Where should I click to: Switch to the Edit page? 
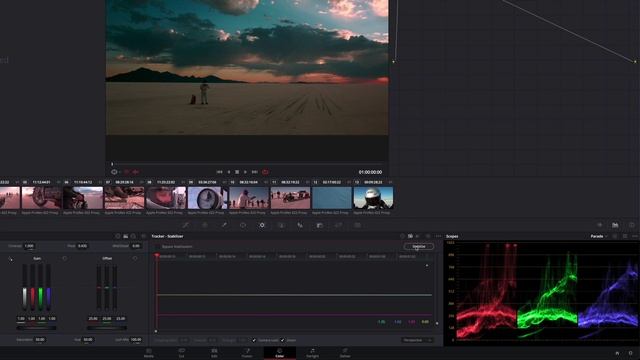(214, 353)
